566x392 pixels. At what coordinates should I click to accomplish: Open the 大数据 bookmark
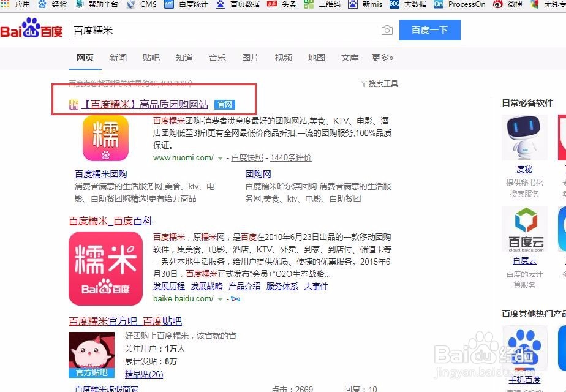click(x=408, y=4)
